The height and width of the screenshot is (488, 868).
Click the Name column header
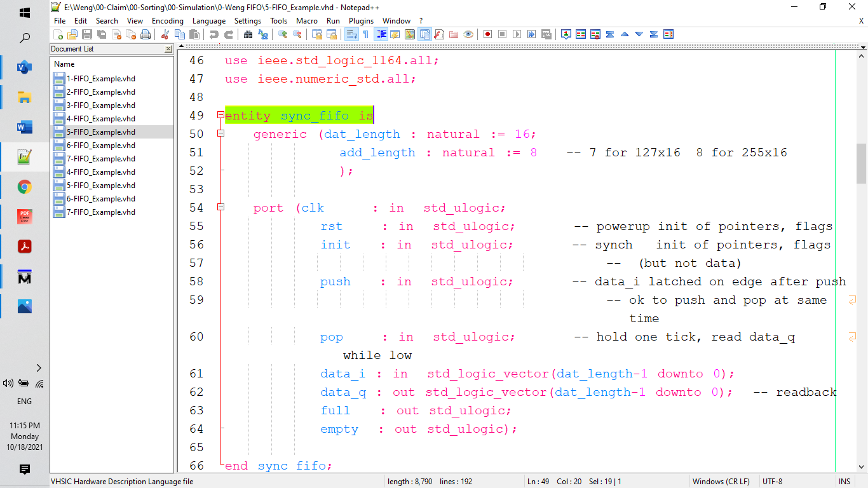pos(112,64)
